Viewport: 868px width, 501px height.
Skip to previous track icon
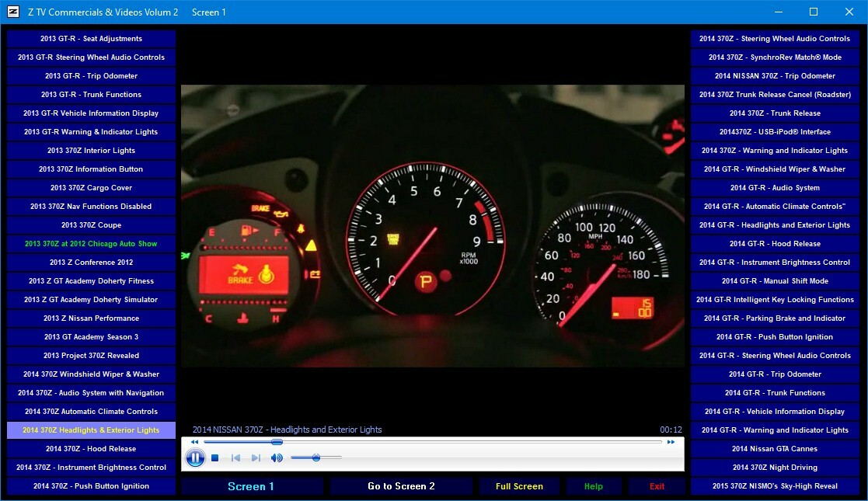(235, 458)
